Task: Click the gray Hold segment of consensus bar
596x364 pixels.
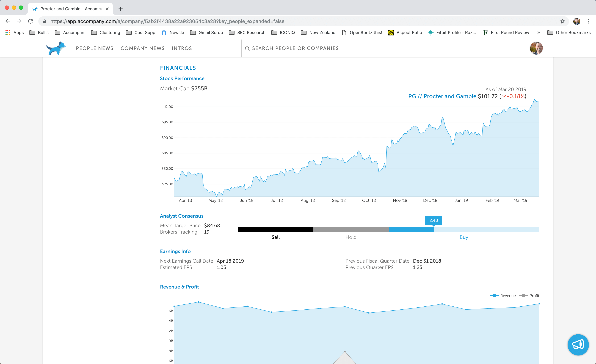Action: (x=351, y=229)
